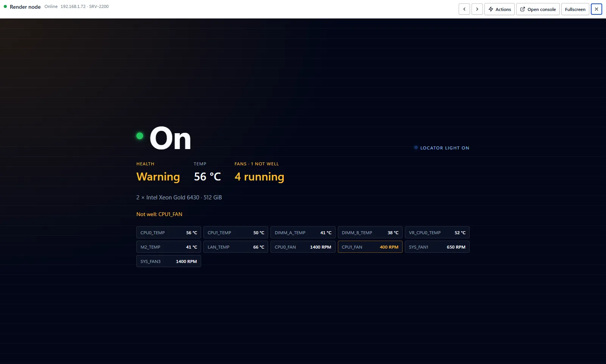The width and height of the screenshot is (606, 364).
Task: Click the 56 °C temperature reading
Action: click(x=207, y=177)
